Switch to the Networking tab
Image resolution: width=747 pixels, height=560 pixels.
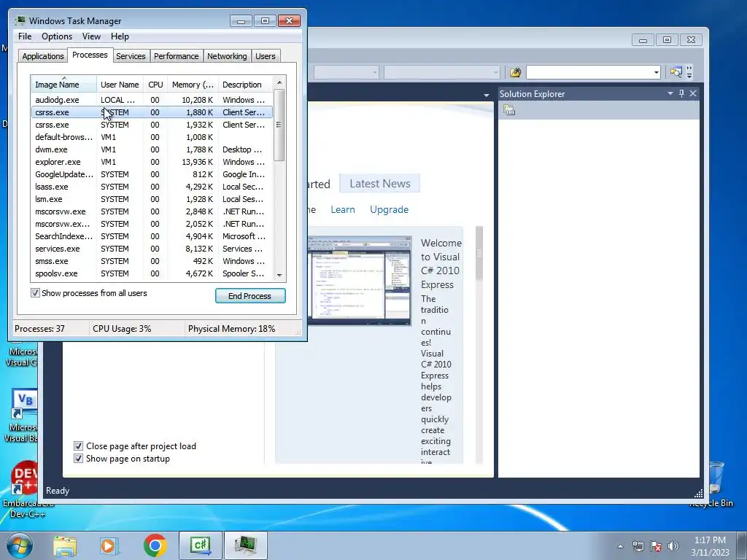tap(227, 56)
